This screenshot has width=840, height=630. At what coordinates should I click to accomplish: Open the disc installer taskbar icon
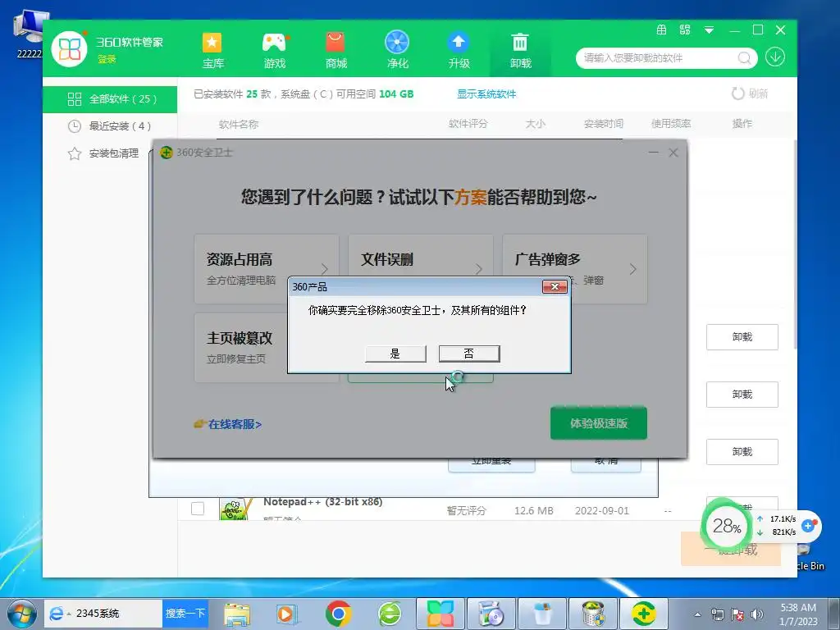tap(491, 614)
